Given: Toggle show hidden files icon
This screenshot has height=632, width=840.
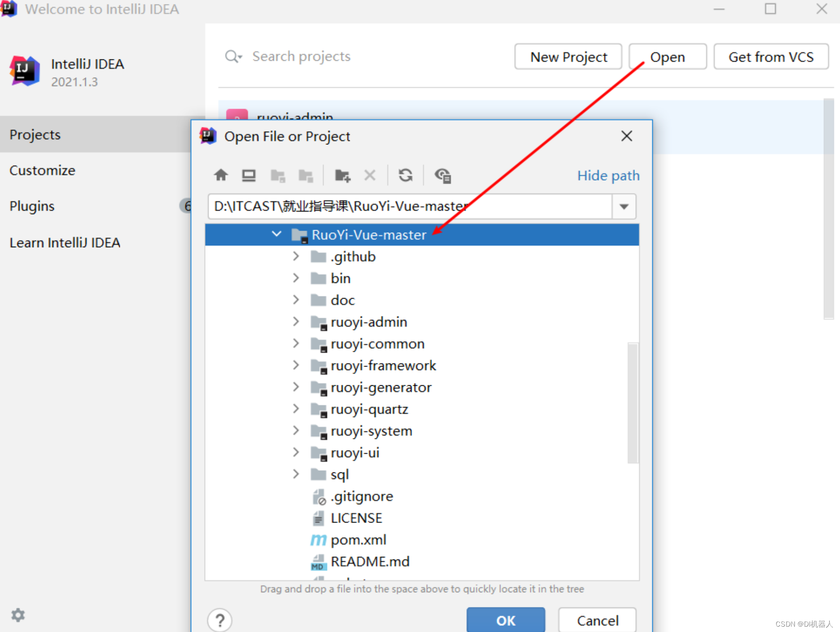Looking at the screenshot, I should tap(443, 176).
